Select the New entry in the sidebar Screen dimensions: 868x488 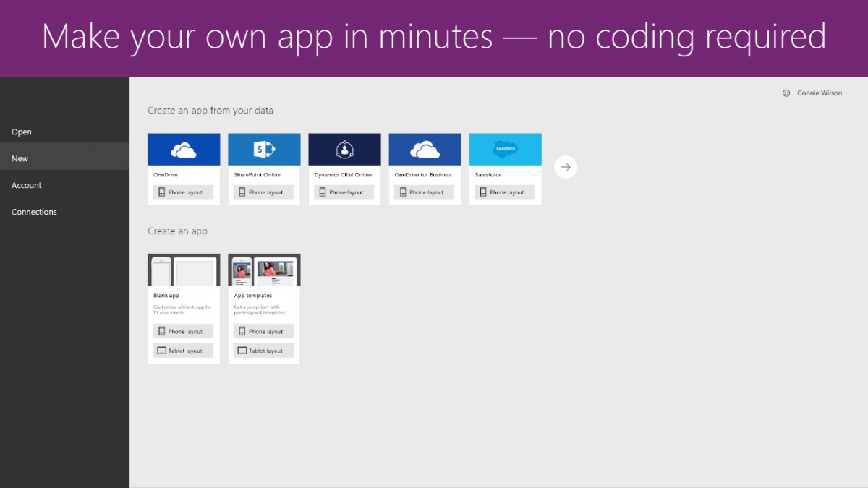click(20, 158)
